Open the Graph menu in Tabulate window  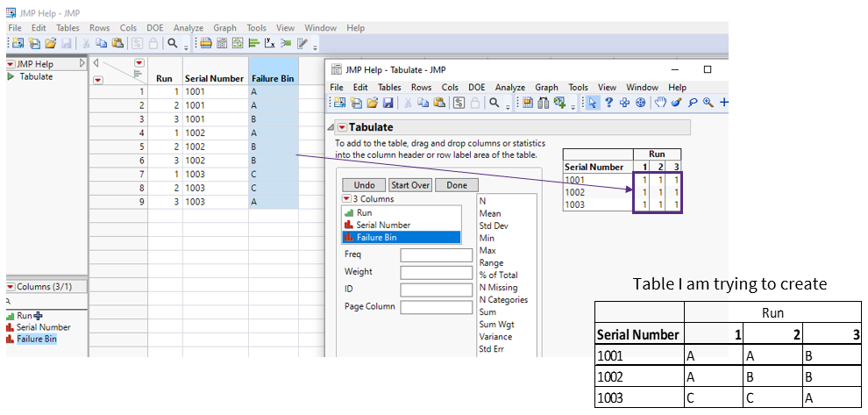click(546, 88)
